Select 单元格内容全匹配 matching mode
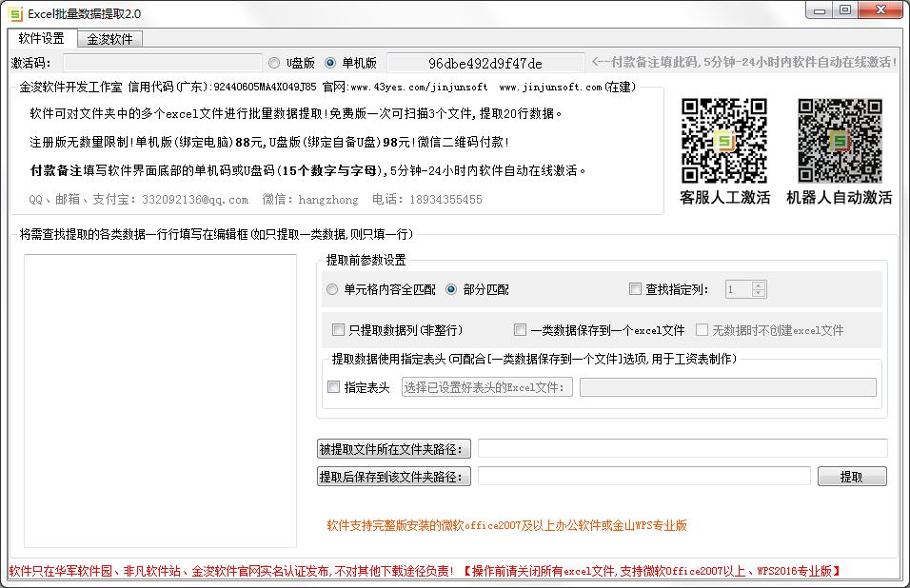Image resolution: width=910 pixels, height=588 pixels. point(332,290)
